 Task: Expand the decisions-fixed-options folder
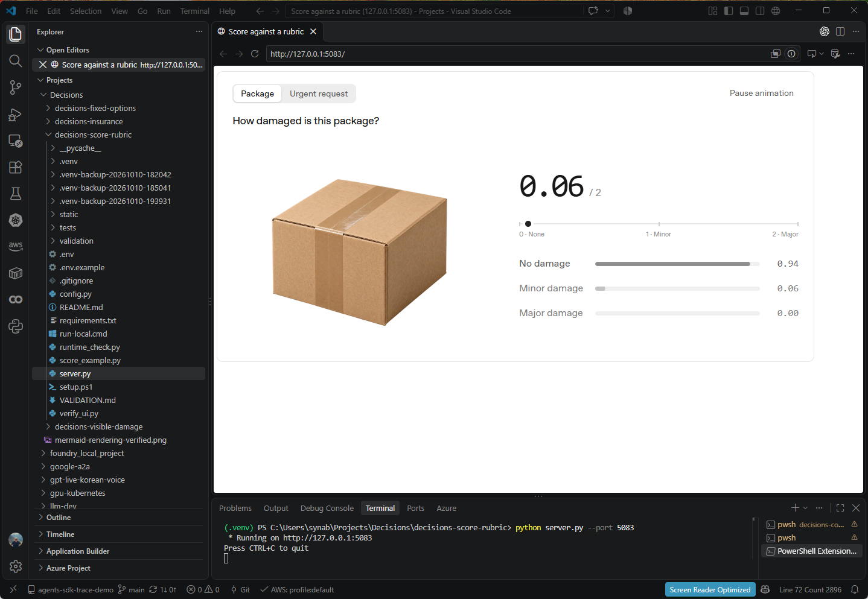[x=95, y=108]
